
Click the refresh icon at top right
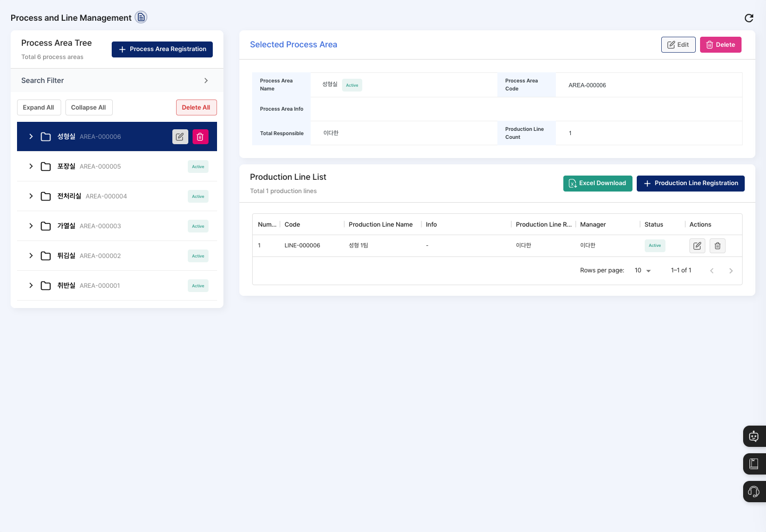coord(749,18)
